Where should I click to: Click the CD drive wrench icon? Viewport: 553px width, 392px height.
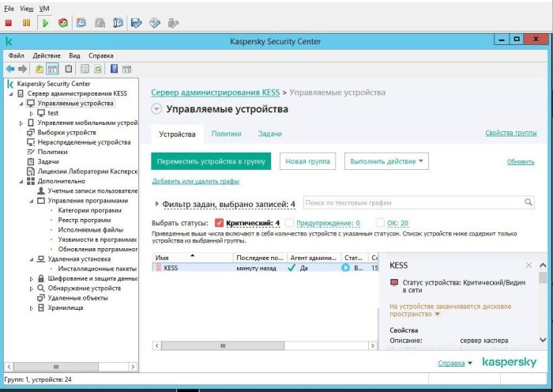(x=155, y=23)
